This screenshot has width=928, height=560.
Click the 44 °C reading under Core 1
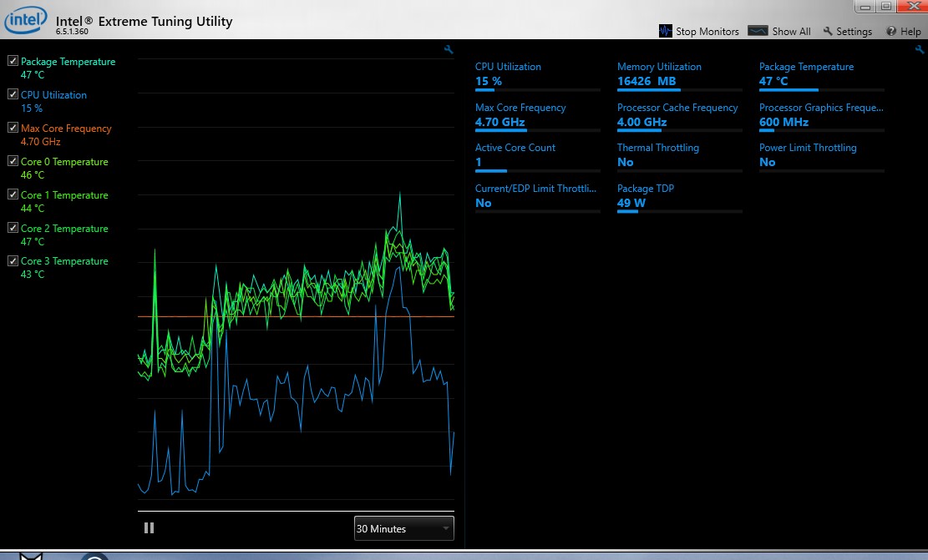pyautogui.click(x=33, y=208)
